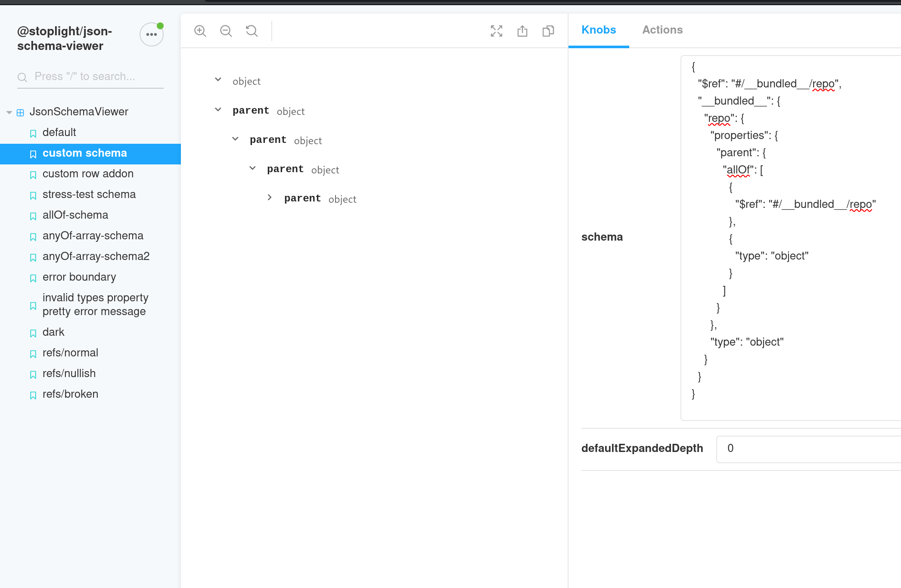Open the anyOf-array-schema story
Image resolution: width=901 pixels, height=588 pixels.
[90, 236]
